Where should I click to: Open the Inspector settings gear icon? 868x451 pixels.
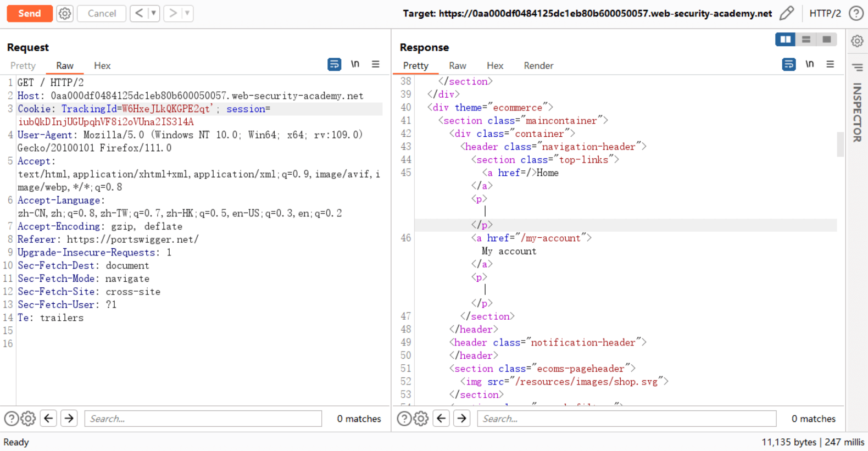[857, 41]
